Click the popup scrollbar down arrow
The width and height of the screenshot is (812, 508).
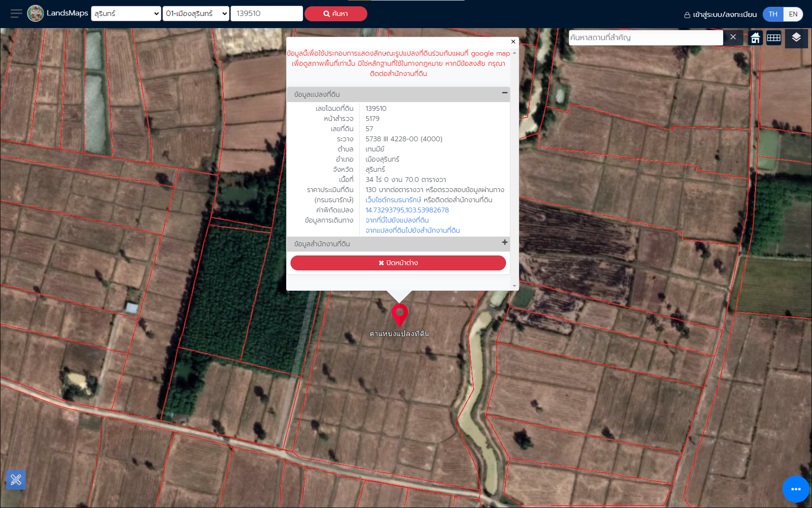click(x=514, y=286)
